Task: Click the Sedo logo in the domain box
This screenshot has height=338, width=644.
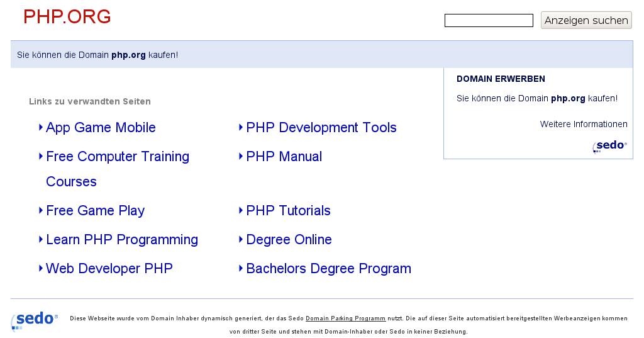Action: pyautogui.click(x=609, y=146)
